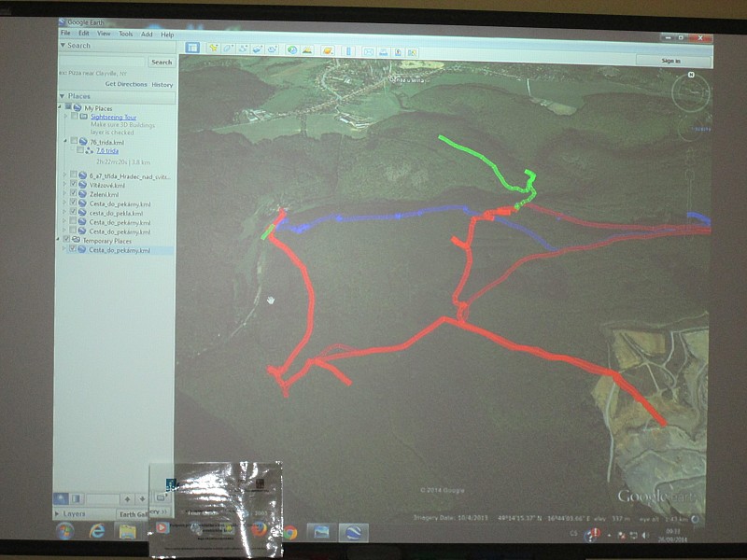View this location in Google Maps
This screenshot has height=560, width=747.
coord(412,52)
